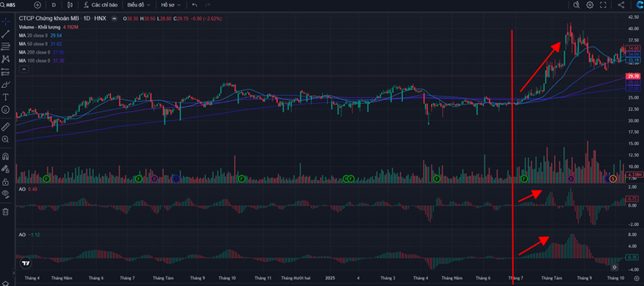Click the Tháng Mười hai time label
Viewport: 644px width, 286px height.
pos(296,278)
